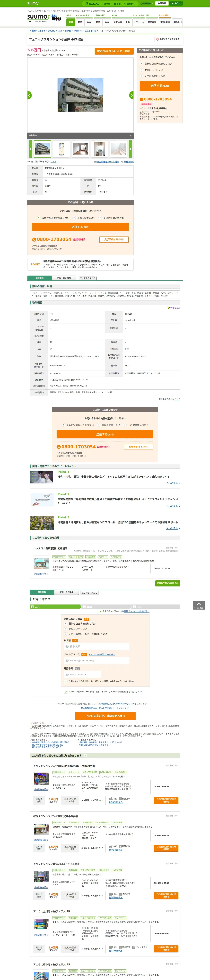Click the ページの先頭へ up-arrow button
Image resolution: width=210 pixels, height=980 pixels.
point(199,605)
